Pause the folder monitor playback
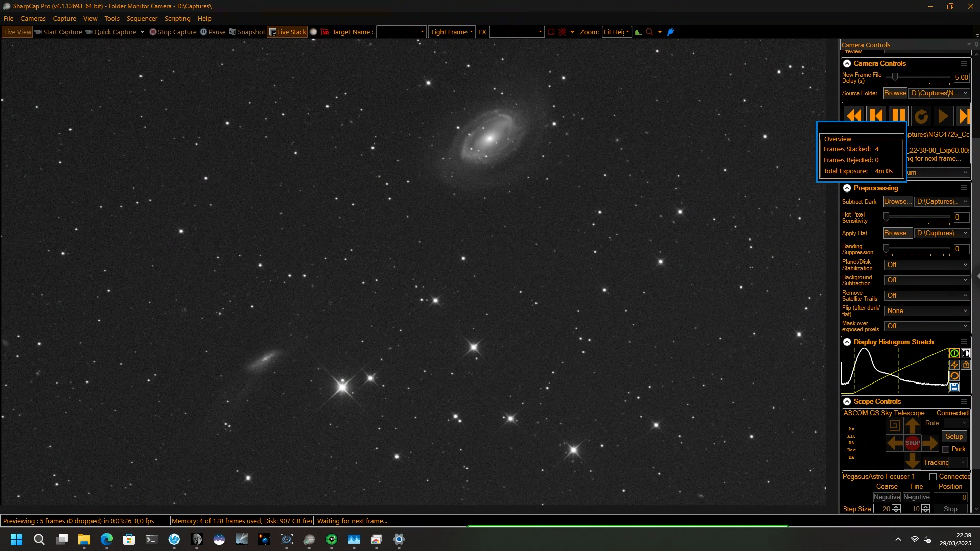This screenshot has width=980, height=551. (x=898, y=116)
